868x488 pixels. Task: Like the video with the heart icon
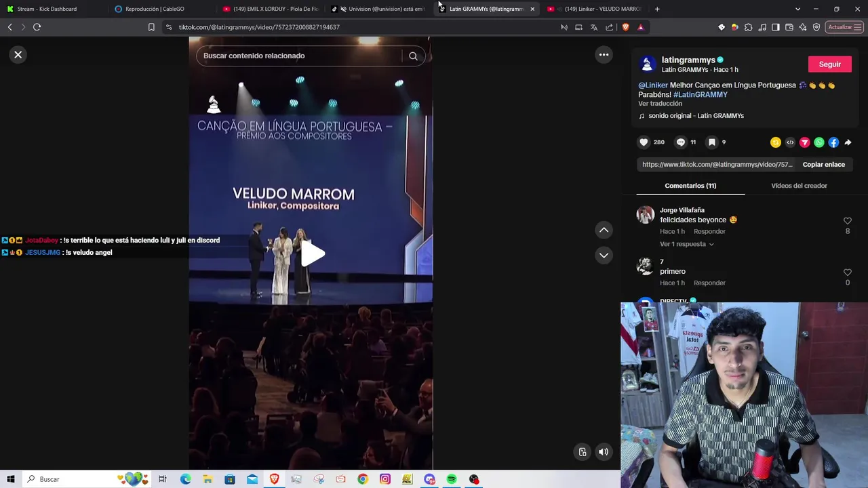click(x=644, y=142)
